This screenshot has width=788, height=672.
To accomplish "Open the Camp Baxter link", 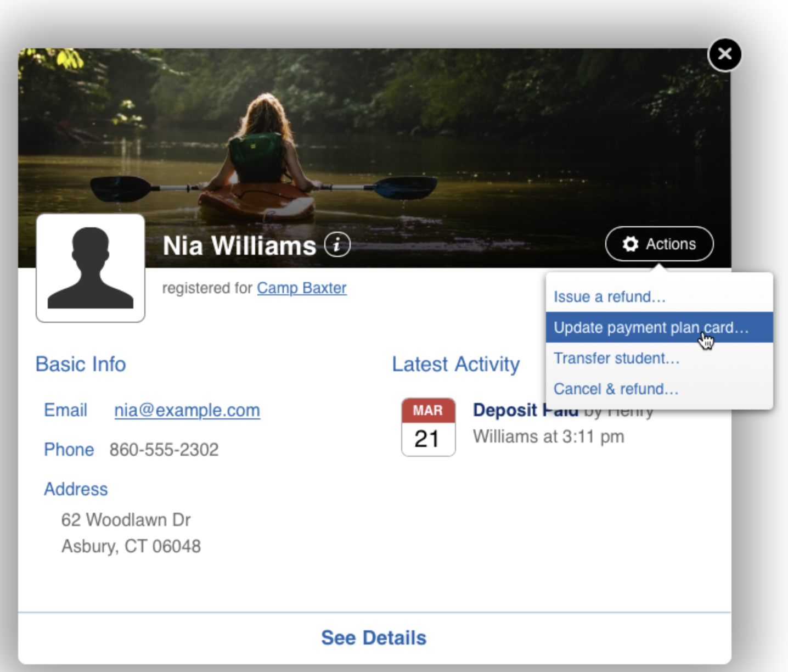I will [x=301, y=288].
